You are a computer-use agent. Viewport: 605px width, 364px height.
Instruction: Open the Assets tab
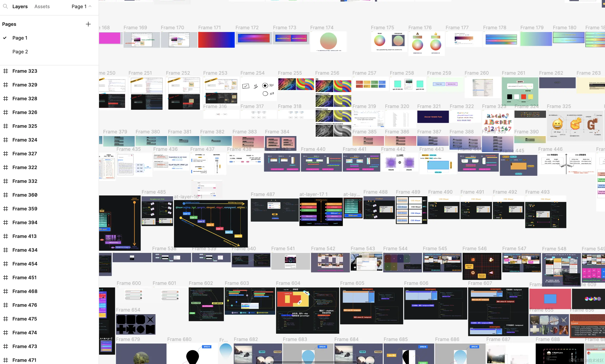click(42, 7)
